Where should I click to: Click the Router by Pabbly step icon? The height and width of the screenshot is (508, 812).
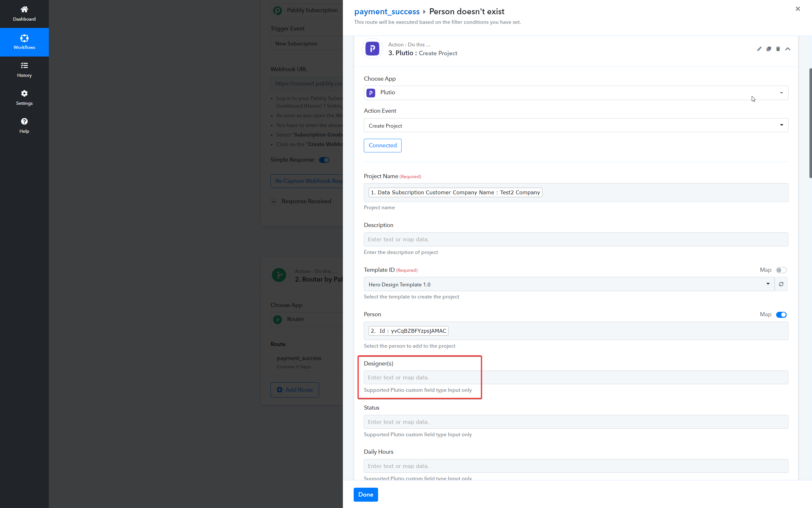click(279, 275)
